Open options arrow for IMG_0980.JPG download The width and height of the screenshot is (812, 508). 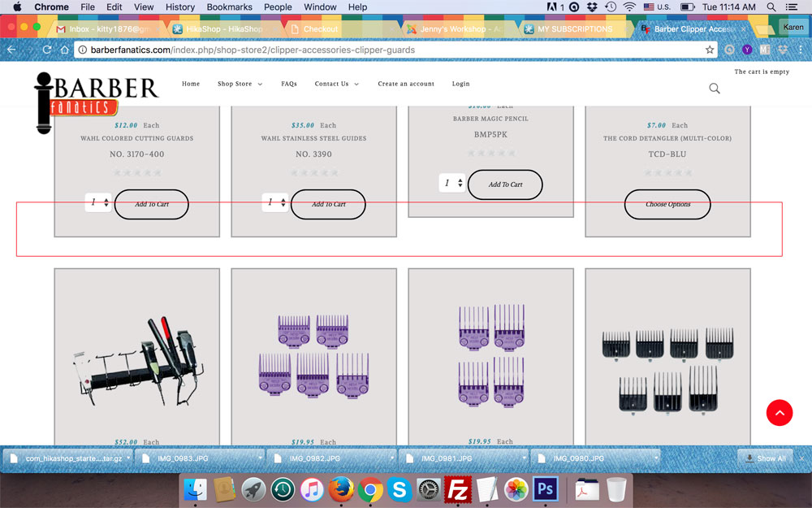(655, 458)
